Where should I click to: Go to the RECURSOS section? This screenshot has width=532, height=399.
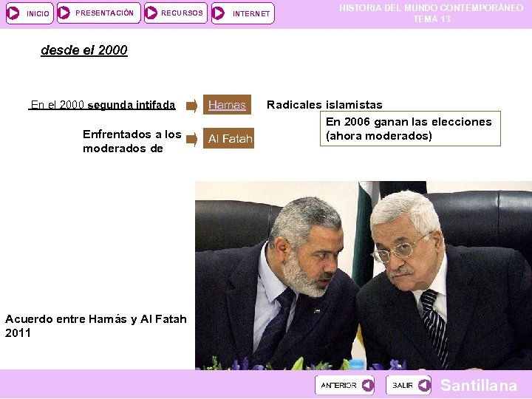[x=176, y=13]
